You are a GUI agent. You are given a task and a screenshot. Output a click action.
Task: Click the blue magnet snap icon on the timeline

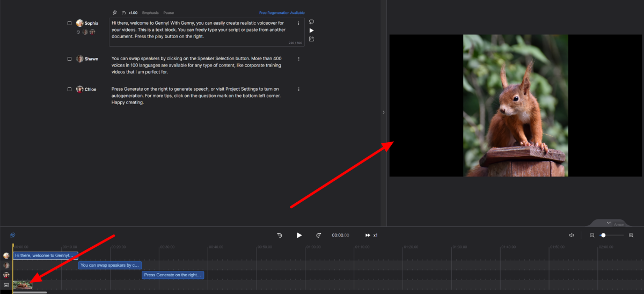[x=12, y=235]
